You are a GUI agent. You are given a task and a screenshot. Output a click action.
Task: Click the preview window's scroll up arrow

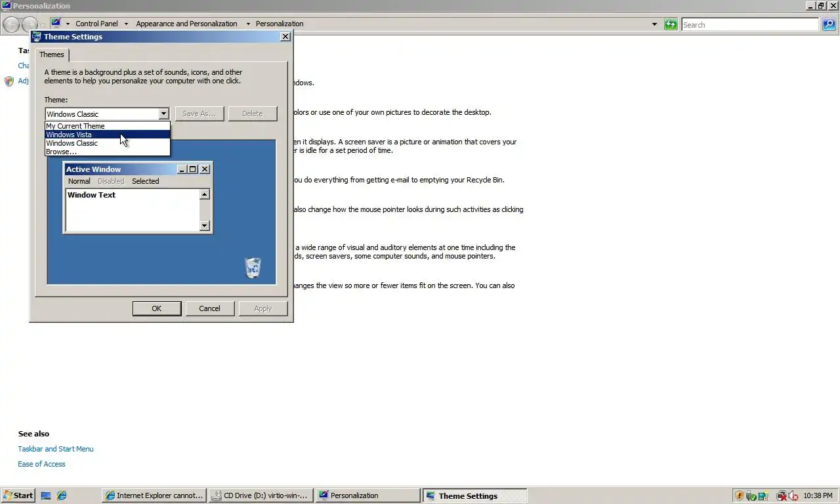(204, 194)
